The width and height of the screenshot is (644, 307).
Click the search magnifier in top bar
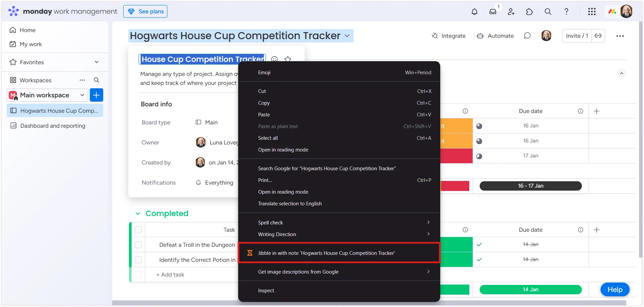click(x=548, y=12)
